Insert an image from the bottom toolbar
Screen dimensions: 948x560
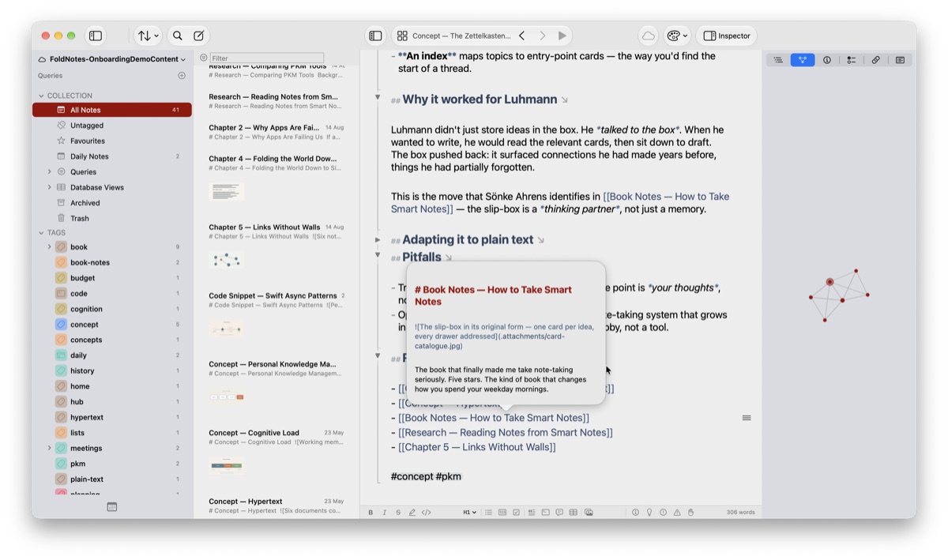(x=589, y=513)
